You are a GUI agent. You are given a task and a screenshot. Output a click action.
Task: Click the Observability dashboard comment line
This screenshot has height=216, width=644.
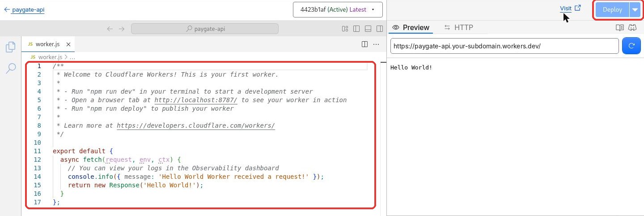[x=174, y=168]
